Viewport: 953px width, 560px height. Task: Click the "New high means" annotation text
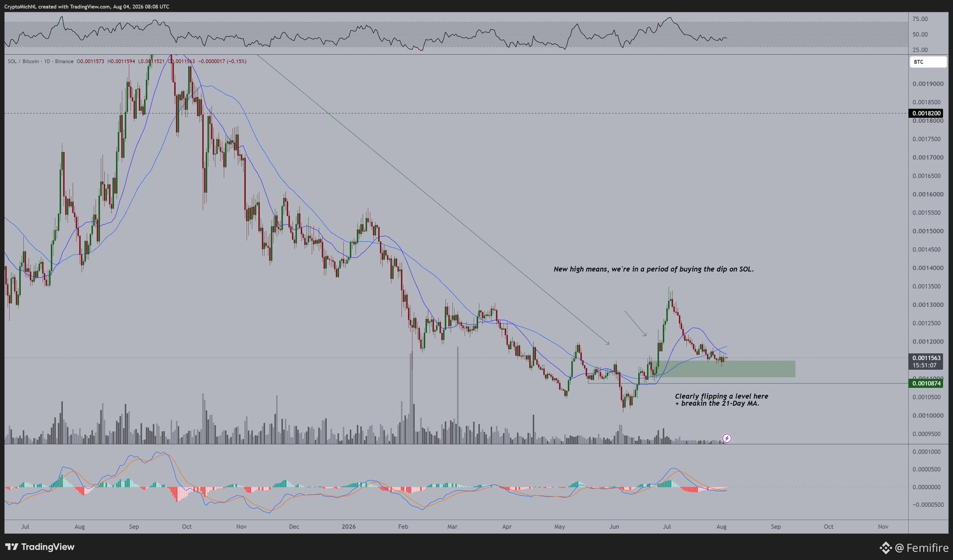(x=654, y=269)
